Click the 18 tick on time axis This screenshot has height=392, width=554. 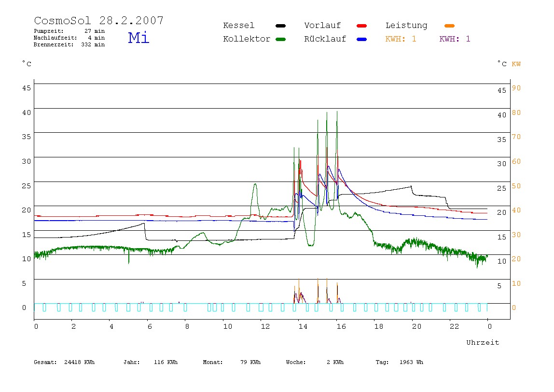(379, 327)
